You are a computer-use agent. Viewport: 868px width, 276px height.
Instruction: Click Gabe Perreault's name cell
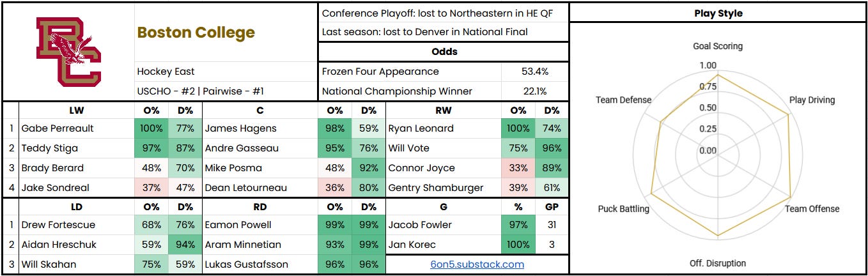77,128
